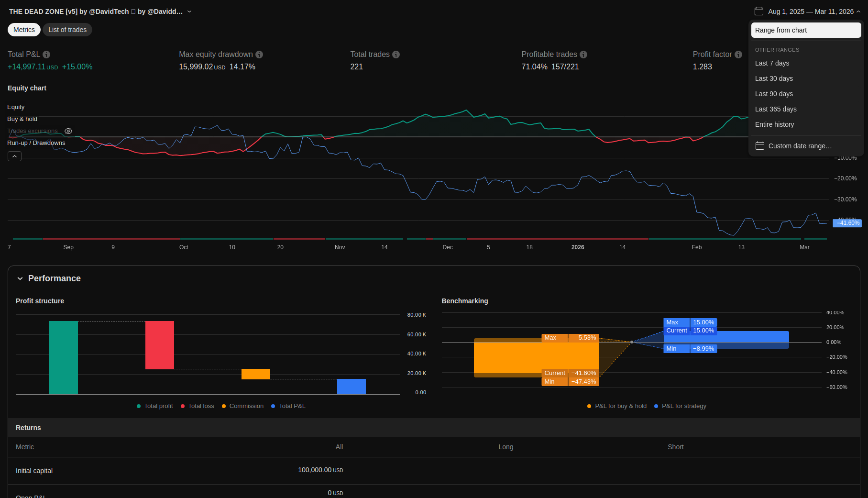This screenshot has width=868, height=498.
Task: Toggle Trades excursions eye icon
Action: click(x=68, y=131)
